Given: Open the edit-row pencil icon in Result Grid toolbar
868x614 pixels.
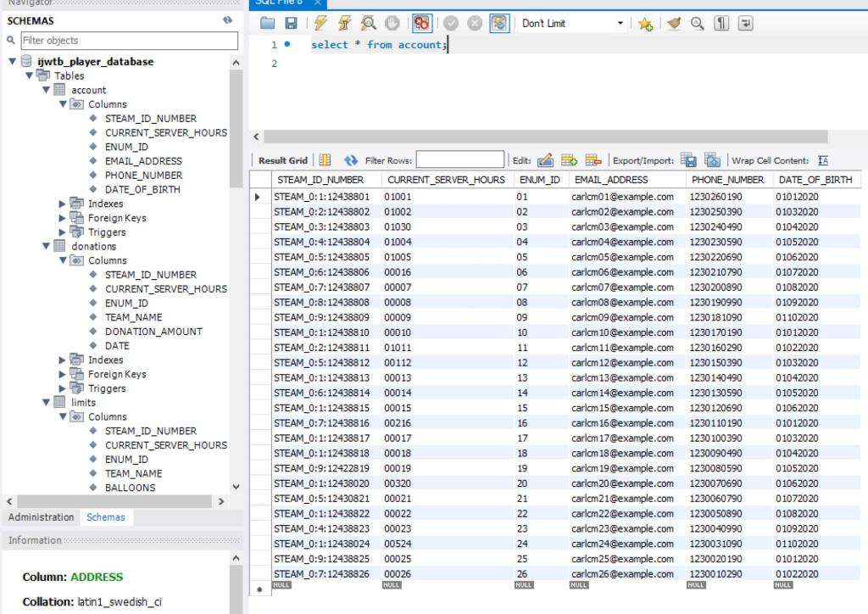Looking at the screenshot, I should (545, 159).
